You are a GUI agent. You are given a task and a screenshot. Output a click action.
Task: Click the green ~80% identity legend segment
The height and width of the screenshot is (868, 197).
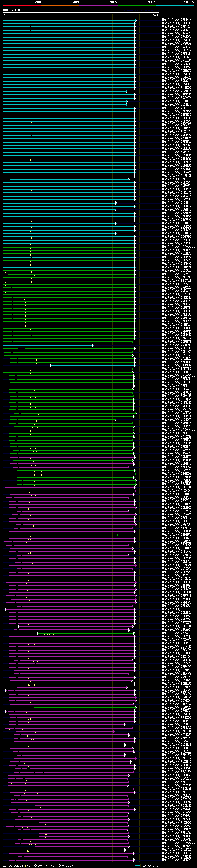pos(137,6)
